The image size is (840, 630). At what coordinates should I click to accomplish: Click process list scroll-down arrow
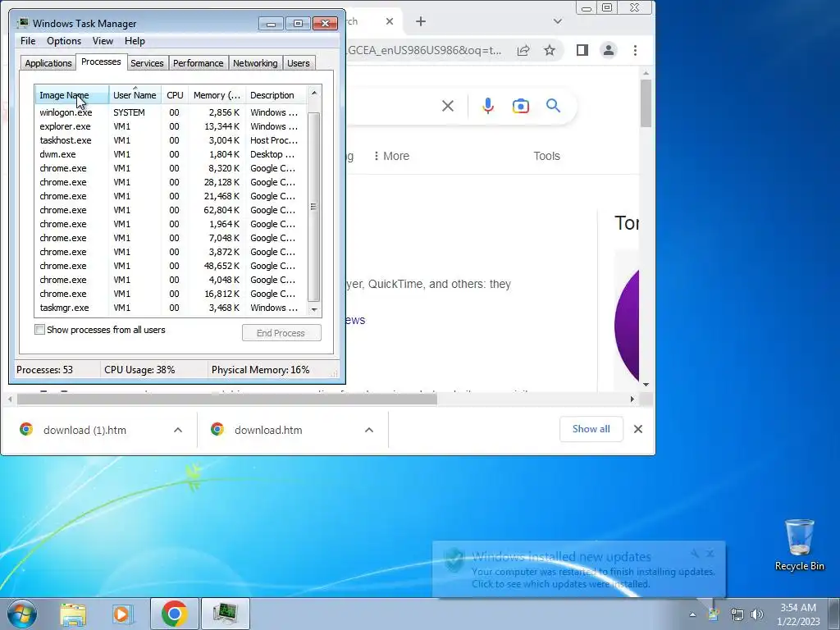pyautogui.click(x=314, y=309)
